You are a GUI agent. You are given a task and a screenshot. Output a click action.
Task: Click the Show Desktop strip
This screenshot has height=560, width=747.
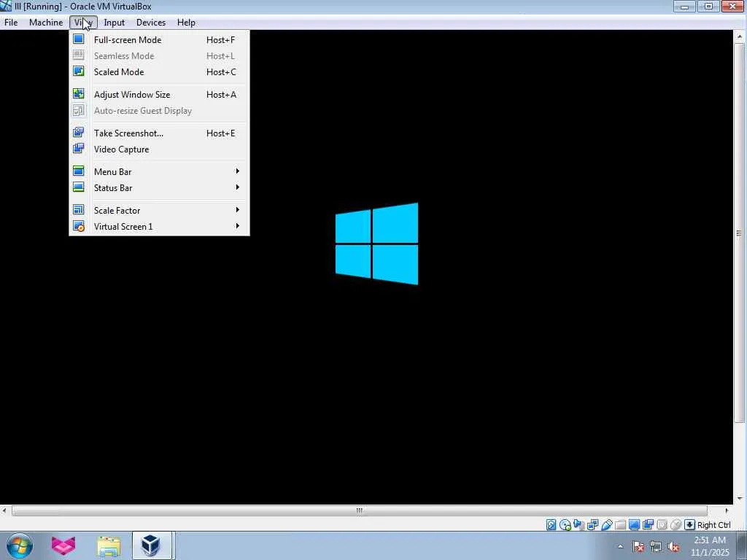[742, 546]
